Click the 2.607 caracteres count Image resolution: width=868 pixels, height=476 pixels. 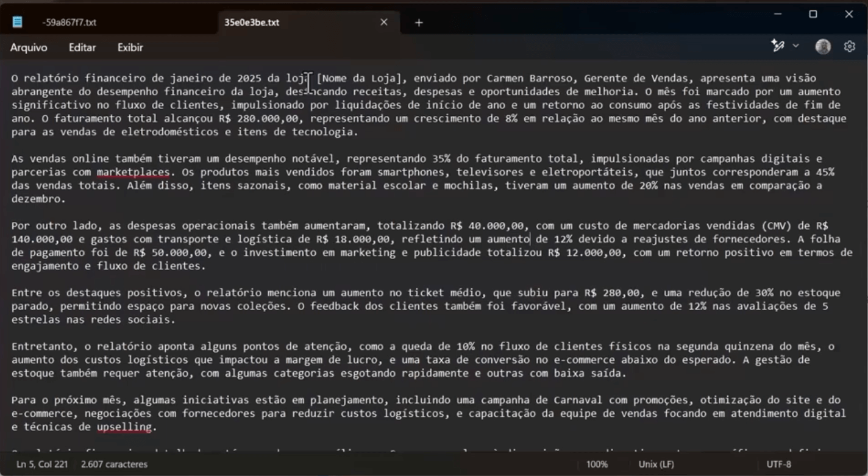[115, 464]
